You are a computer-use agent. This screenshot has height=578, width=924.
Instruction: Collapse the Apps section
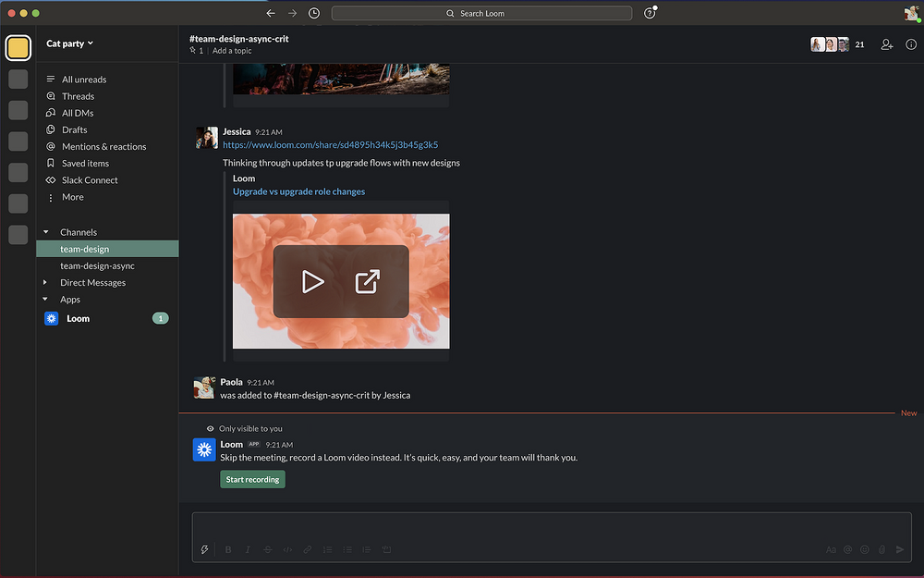[45, 299]
